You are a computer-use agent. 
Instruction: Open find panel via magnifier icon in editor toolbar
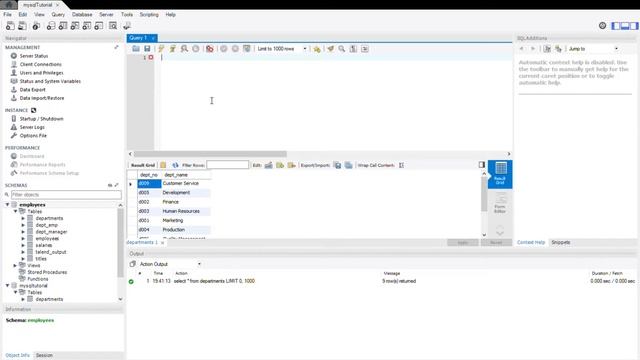click(342, 49)
